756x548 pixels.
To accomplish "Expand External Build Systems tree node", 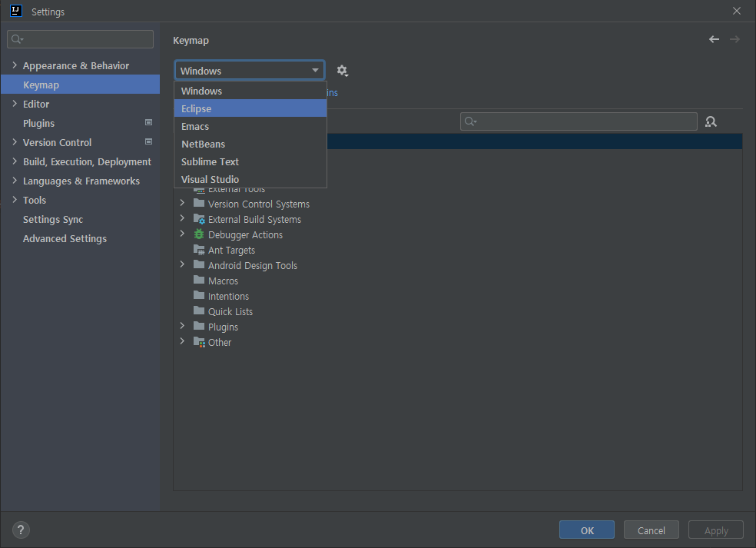I will (x=182, y=218).
